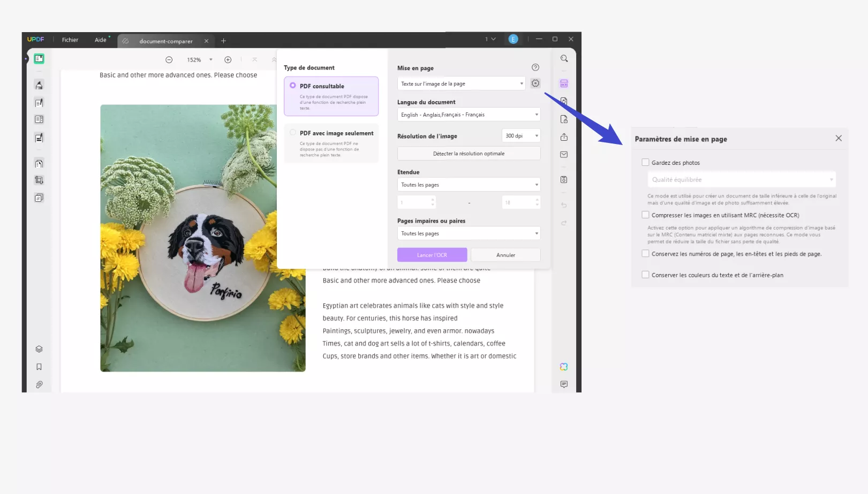This screenshot has height=494, width=868.
Task: Open the search magnifier in right sidebar
Action: click(564, 59)
